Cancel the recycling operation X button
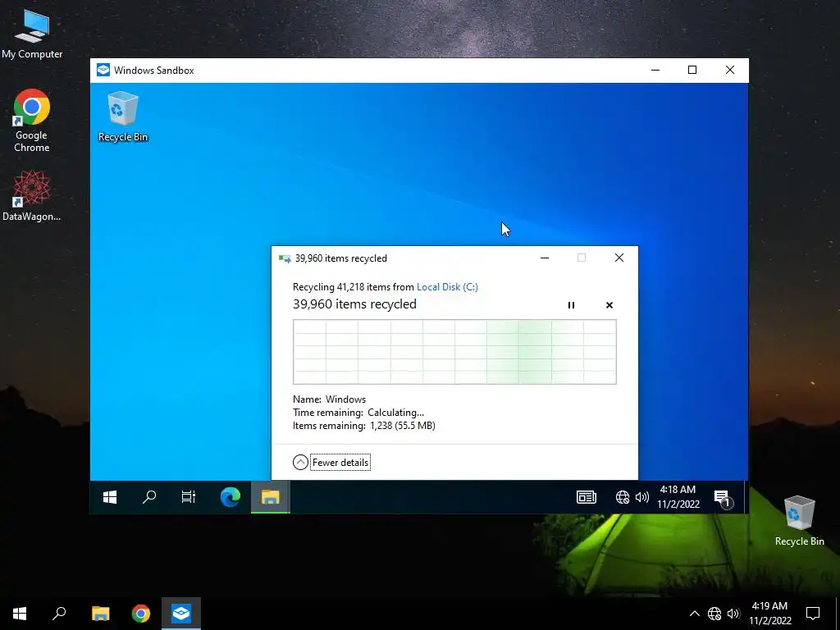Image resolution: width=840 pixels, height=630 pixels. pos(609,305)
